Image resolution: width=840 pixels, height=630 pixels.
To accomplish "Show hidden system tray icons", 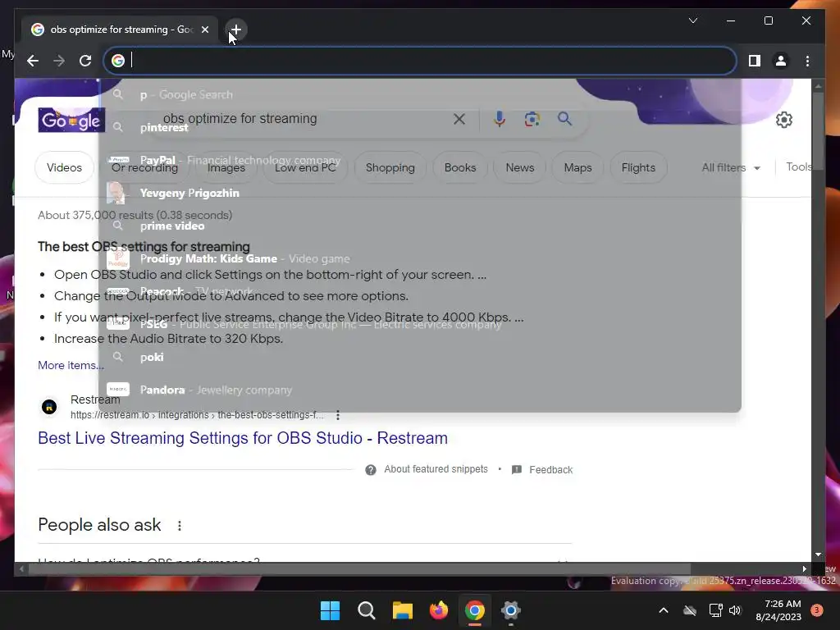I will (663, 610).
